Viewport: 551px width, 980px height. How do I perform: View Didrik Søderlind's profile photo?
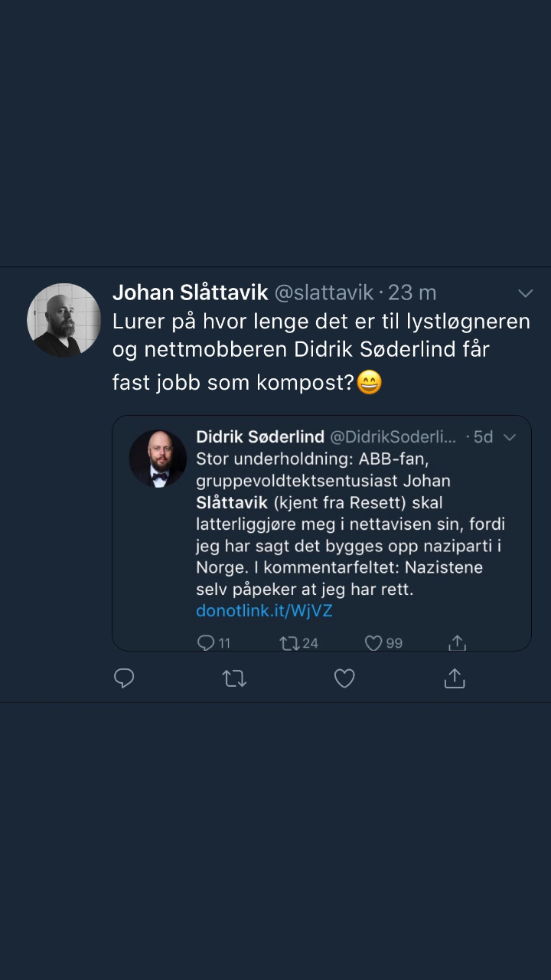tap(158, 458)
